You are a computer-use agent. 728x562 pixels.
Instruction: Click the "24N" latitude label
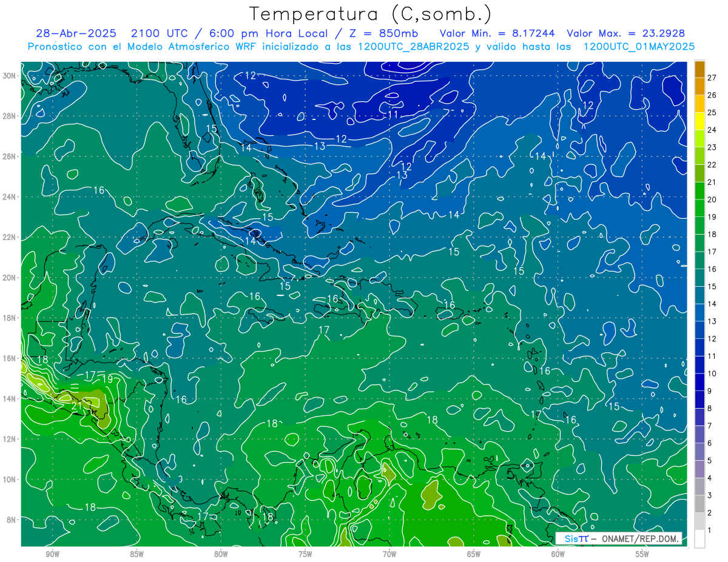tap(10, 196)
